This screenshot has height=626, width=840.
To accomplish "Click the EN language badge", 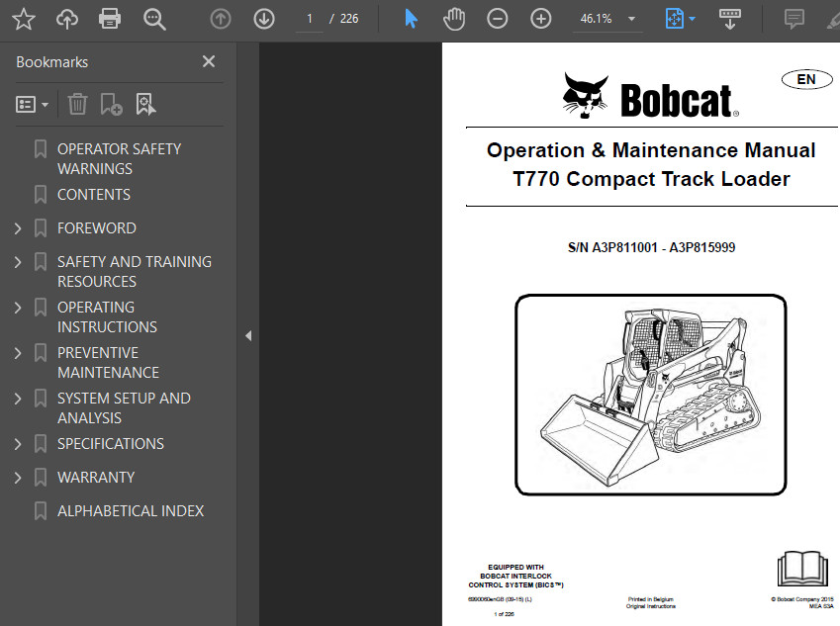I will click(806, 80).
